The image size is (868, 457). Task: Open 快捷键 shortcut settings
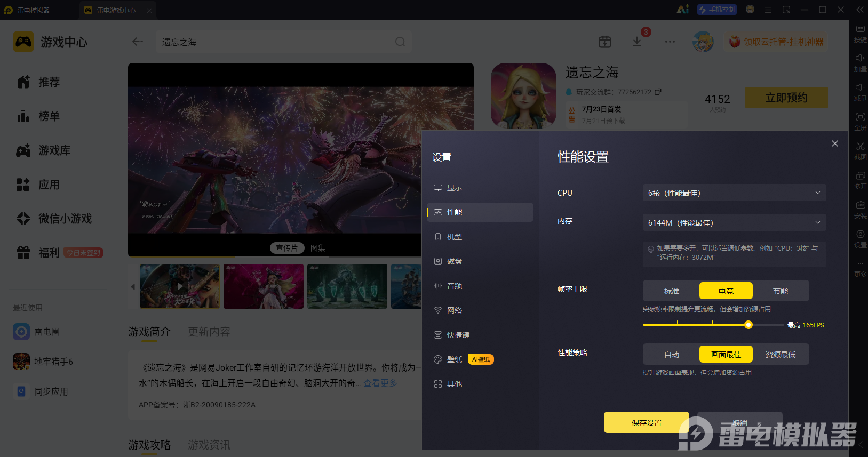[480, 335]
